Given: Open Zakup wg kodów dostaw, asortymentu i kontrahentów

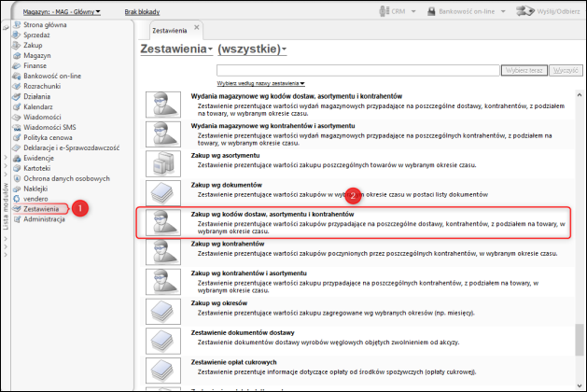Looking at the screenshot, I should [x=354, y=223].
